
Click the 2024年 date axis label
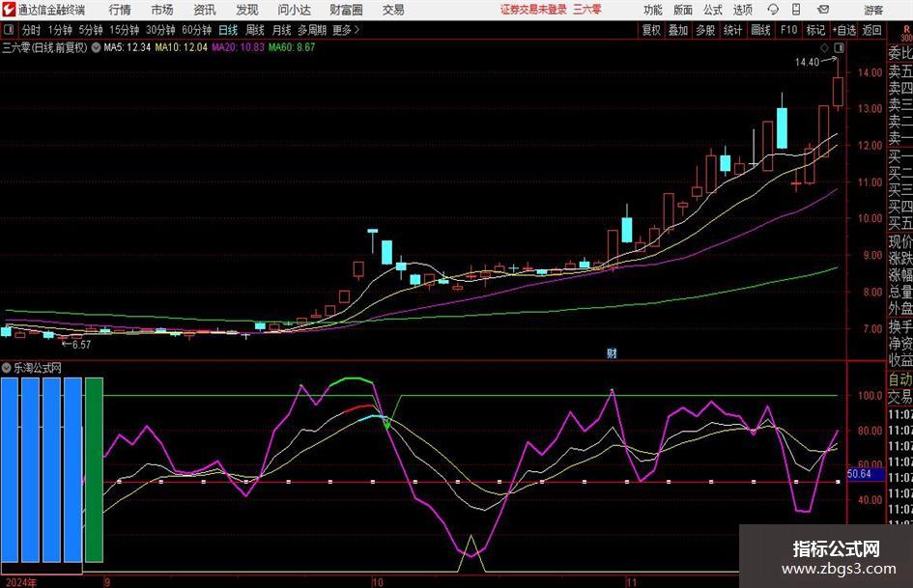21,582
